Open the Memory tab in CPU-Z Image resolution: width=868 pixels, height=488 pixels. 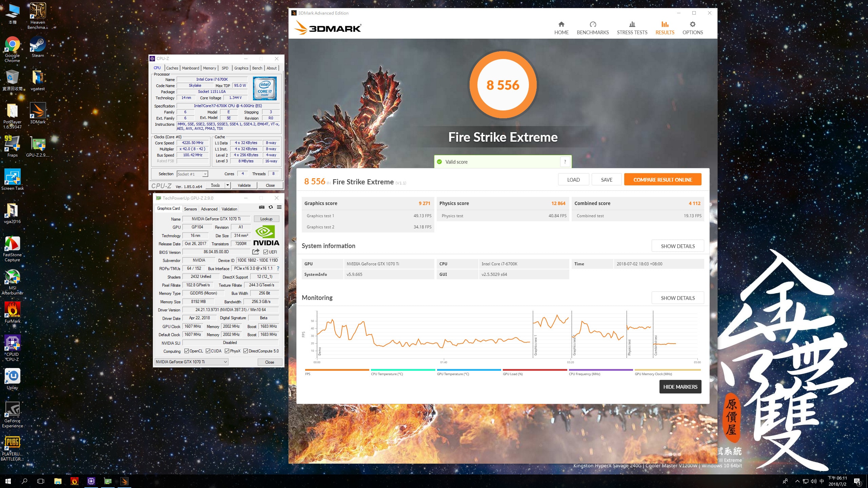210,68
